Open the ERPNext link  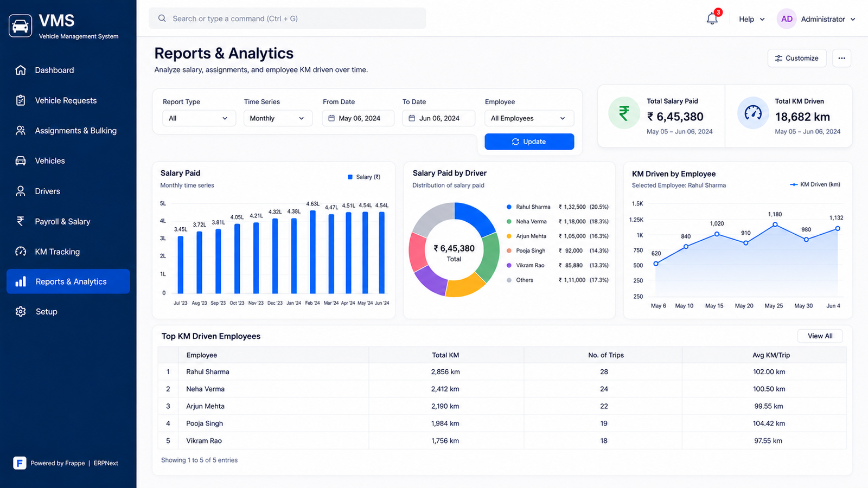click(106, 463)
